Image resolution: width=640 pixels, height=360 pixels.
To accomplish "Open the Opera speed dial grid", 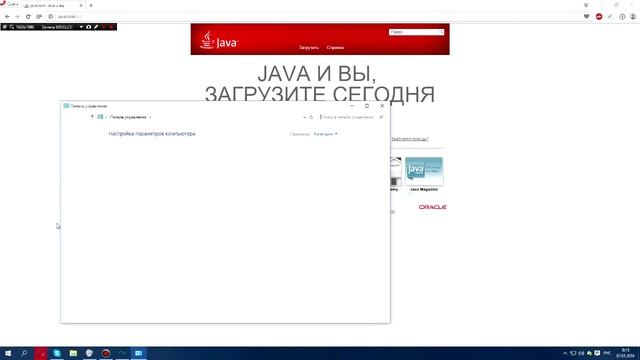I will tap(39, 17).
